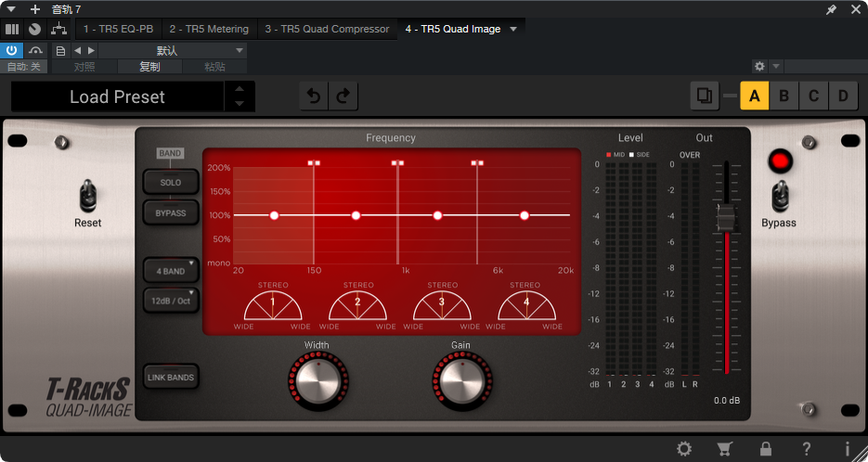Open the channel editor bars icon
The image size is (868, 462).
tap(12, 29)
